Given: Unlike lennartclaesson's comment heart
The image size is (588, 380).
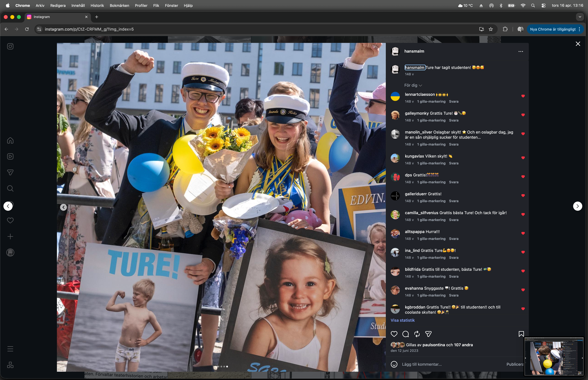Looking at the screenshot, I should (523, 96).
